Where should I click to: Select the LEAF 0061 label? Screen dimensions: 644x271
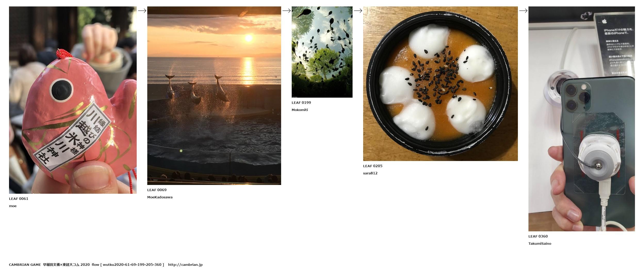pos(19,199)
